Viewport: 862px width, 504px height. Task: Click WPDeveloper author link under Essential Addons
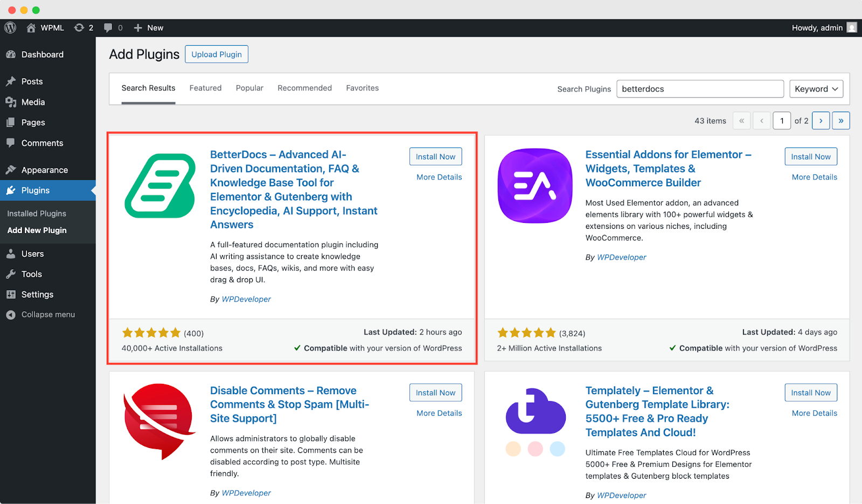(622, 257)
